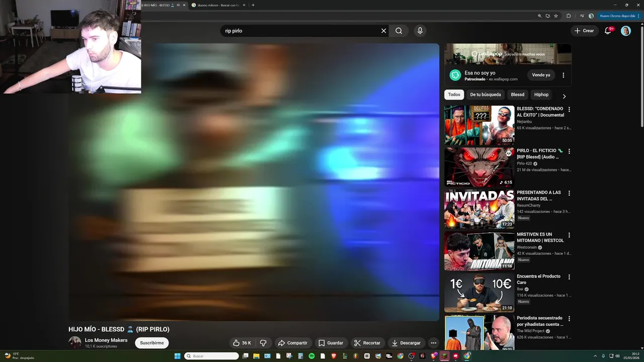Click the Suscribirme button
This screenshot has width=644, height=362.
point(152,343)
